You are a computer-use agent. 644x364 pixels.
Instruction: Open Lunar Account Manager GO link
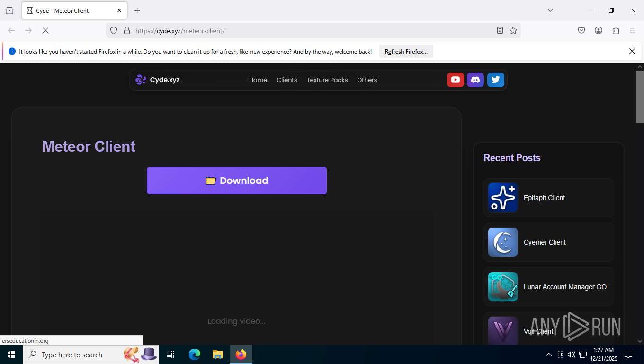click(565, 287)
